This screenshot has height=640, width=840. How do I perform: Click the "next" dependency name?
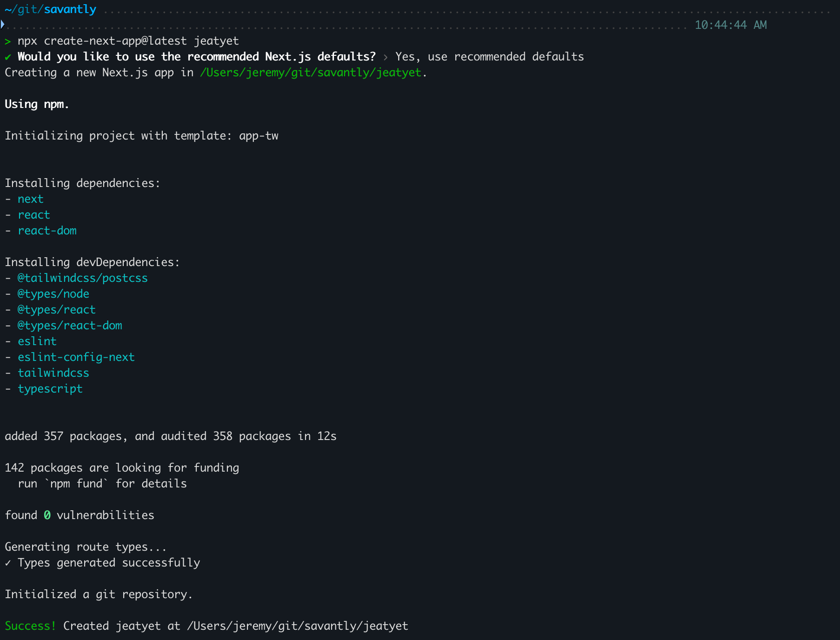[31, 199]
